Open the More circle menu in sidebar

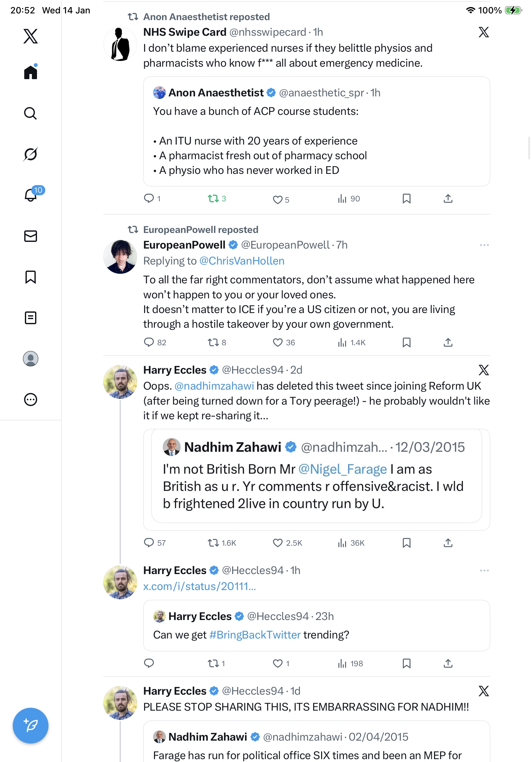coord(30,399)
